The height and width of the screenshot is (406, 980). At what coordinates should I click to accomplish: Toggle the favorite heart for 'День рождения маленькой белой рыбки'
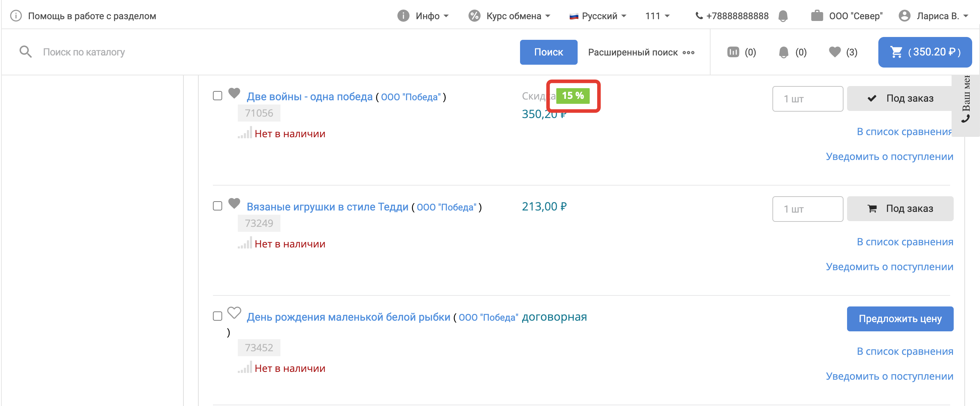point(234,313)
